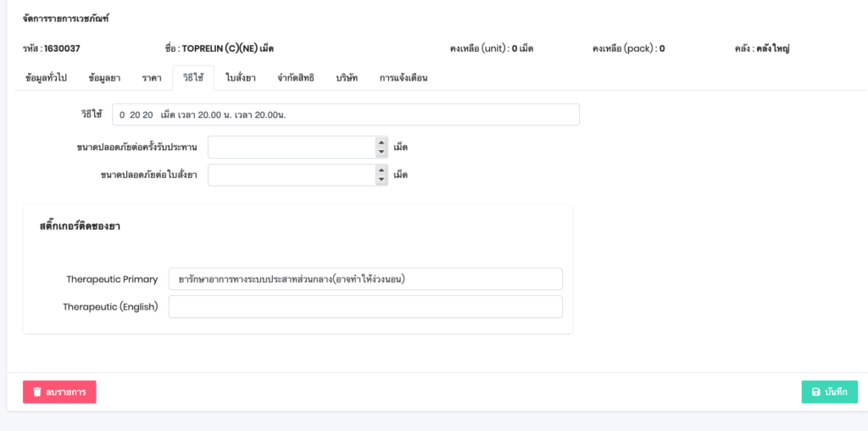The height and width of the screenshot is (431, 868).
Task: Increase safe dose per intake spinner
Action: [381, 143]
